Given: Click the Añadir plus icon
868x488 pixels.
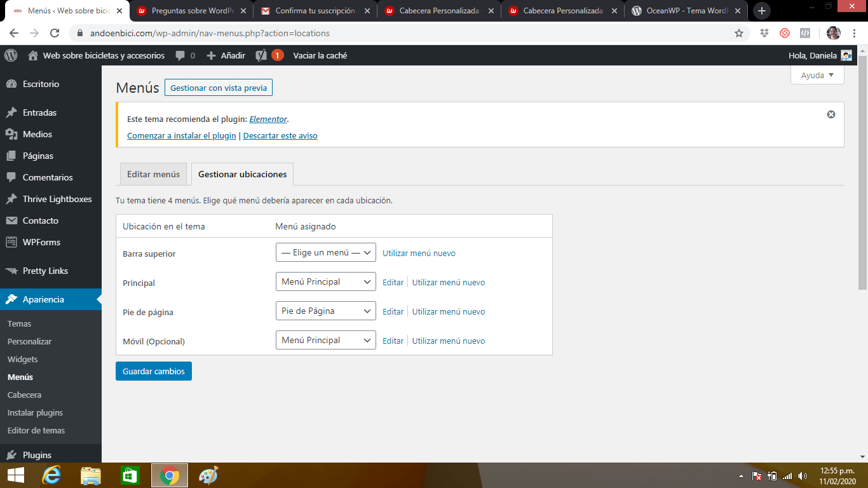Looking at the screenshot, I should pyautogui.click(x=212, y=55).
